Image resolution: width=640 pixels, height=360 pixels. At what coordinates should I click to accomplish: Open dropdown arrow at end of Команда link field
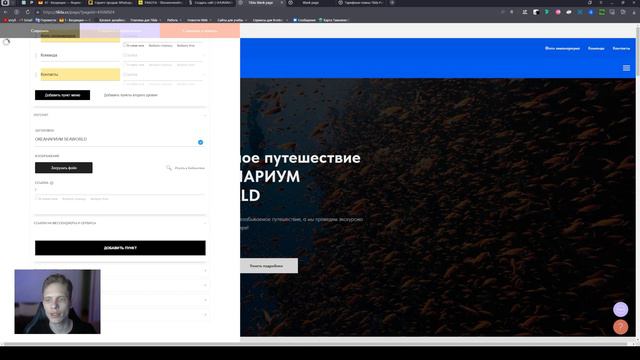(204, 56)
